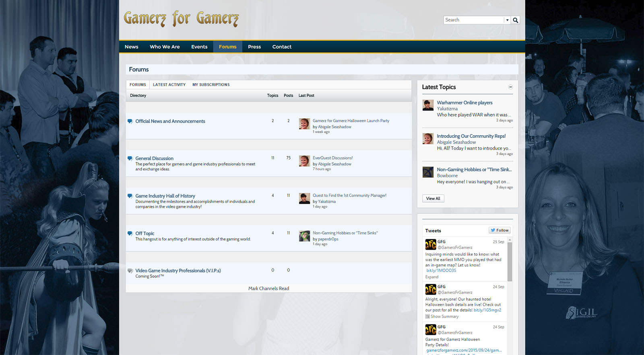The image size is (644, 355).
Task: Switch to the Latest Activity tab
Action: 169,84
